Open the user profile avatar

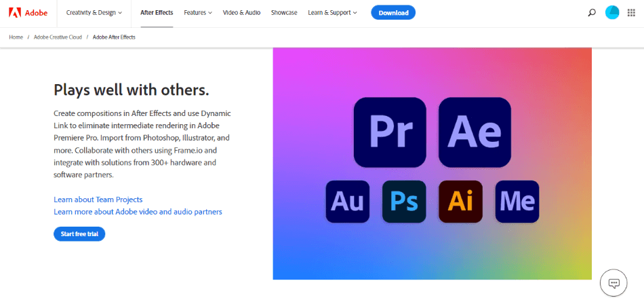click(612, 13)
